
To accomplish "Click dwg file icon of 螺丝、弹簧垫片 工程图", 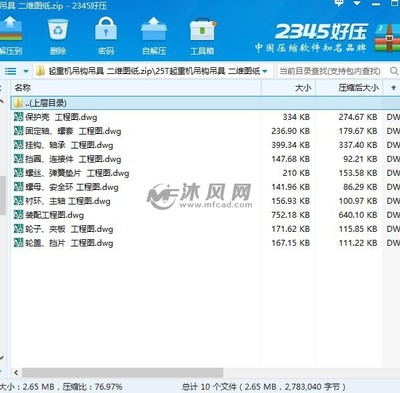I will (x=18, y=173).
